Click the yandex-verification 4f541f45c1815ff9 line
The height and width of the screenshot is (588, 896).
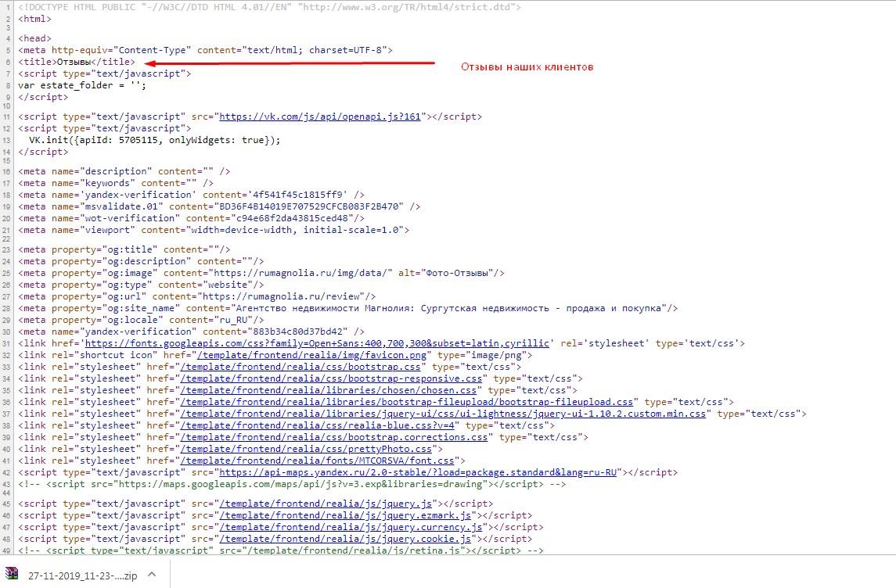pyautogui.click(x=192, y=195)
